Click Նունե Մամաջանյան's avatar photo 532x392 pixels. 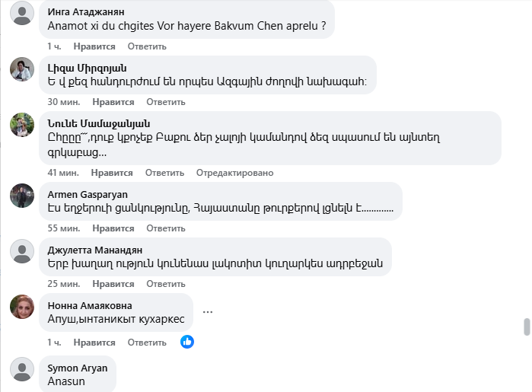21,125
